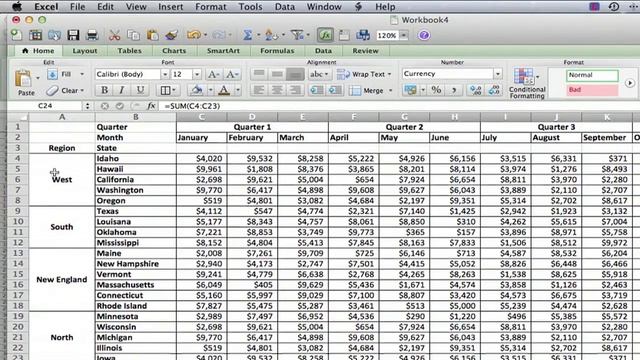
Task: Click the Comma Style button
Action: click(454, 90)
